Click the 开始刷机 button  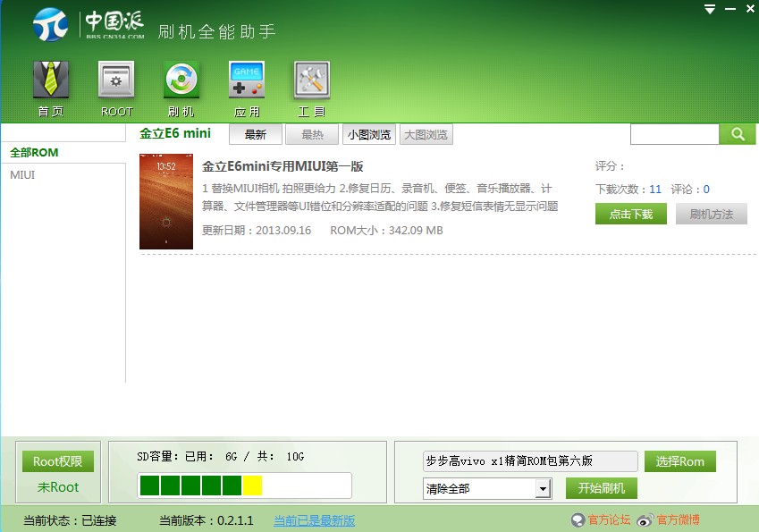click(601, 488)
